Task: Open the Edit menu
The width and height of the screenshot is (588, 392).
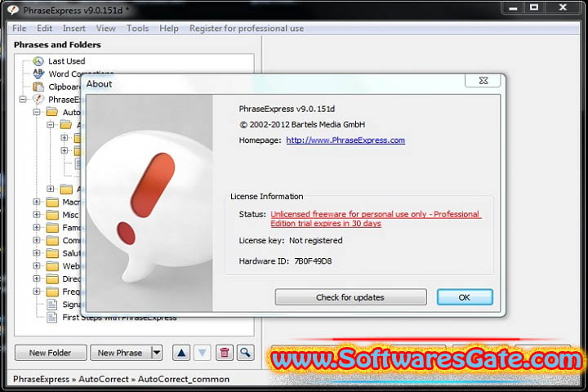Action: pyautogui.click(x=44, y=29)
